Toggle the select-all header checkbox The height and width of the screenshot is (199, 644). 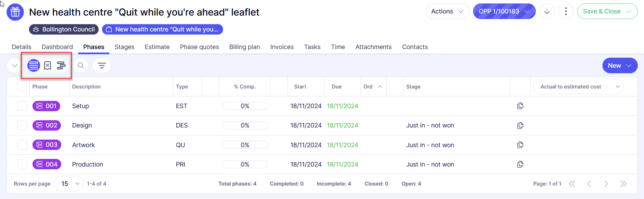point(22,87)
